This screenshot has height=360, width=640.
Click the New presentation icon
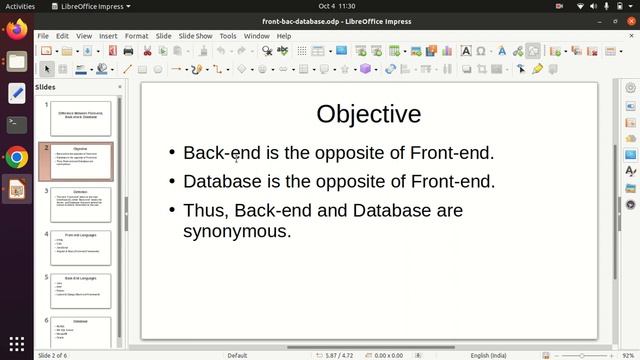pyautogui.click(x=46, y=51)
